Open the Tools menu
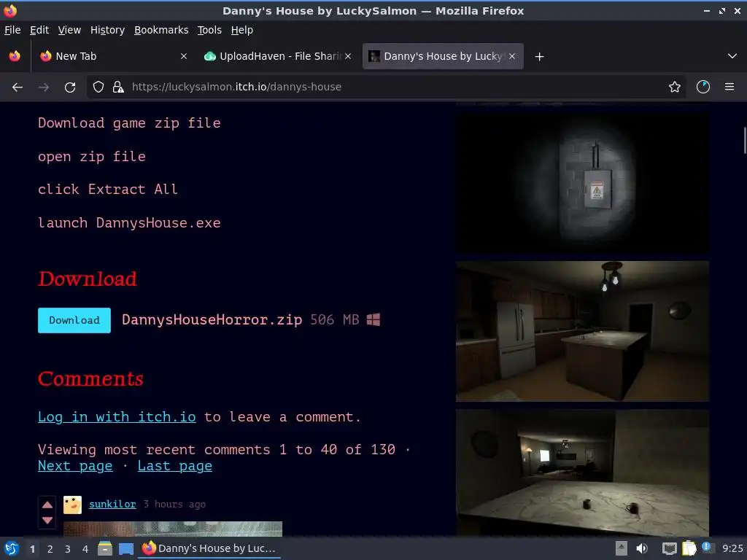 209,30
